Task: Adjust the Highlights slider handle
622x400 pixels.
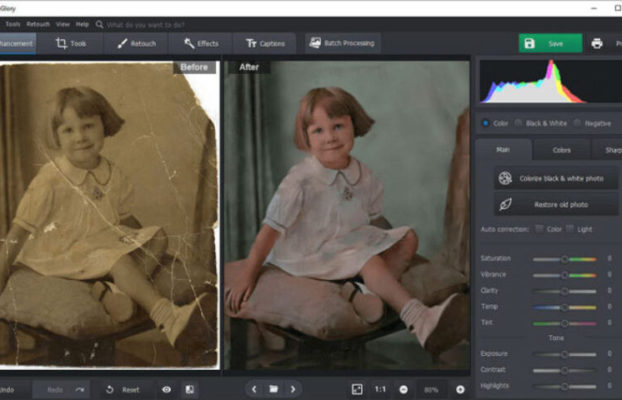Action: (564, 386)
